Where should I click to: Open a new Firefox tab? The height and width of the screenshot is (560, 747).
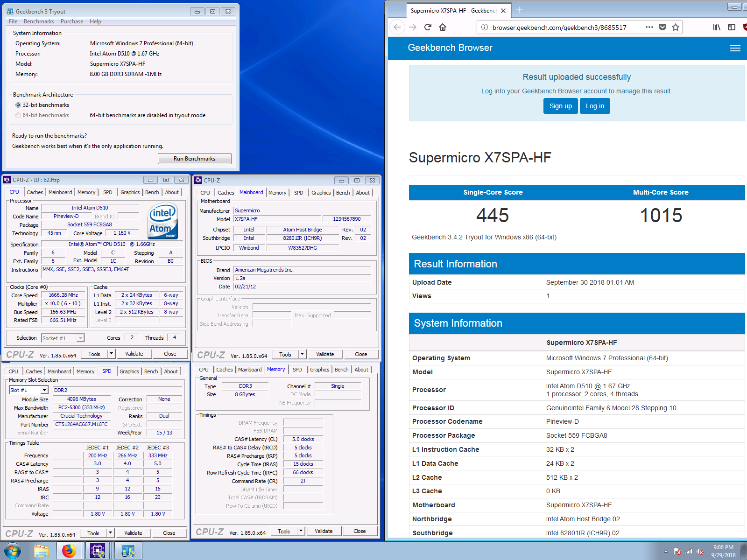pos(519,10)
